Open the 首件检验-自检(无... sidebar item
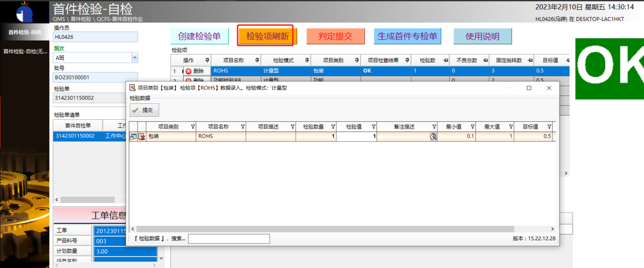The image size is (644, 268). [25, 51]
